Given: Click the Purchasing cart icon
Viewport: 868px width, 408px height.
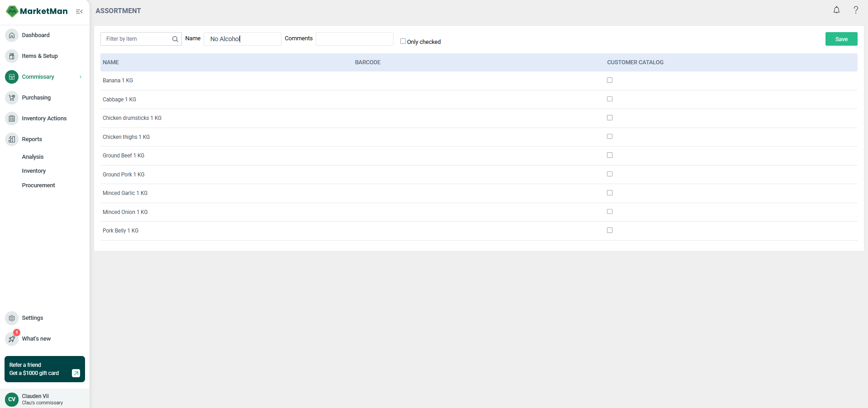Looking at the screenshot, I should (x=11, y=98).
